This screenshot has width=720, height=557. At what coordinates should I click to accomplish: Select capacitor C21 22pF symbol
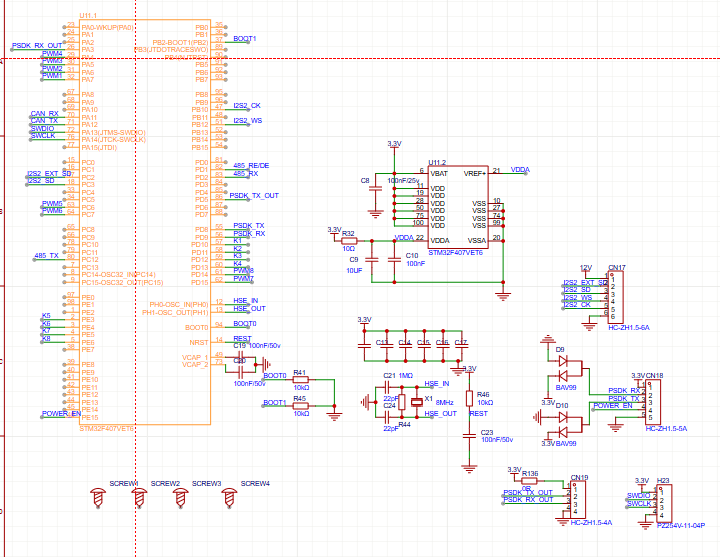click(x=387, y=387)
